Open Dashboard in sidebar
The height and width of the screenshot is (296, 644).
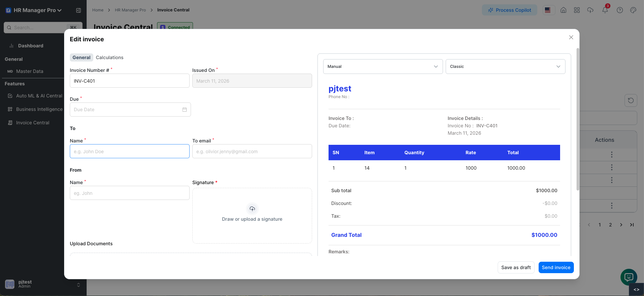(x=31, y=46)
